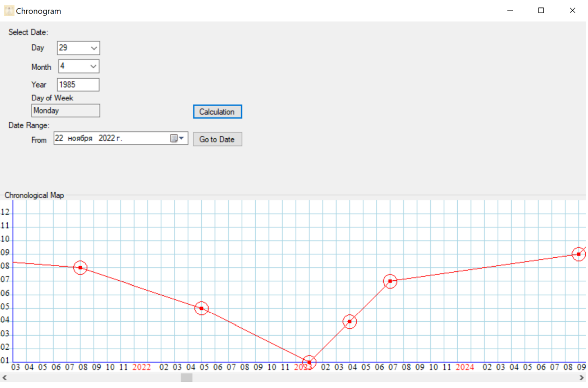Click the Chronogram app icon in title bar
The height and width of the screenshot is (388, 588).
pos(9,11)
